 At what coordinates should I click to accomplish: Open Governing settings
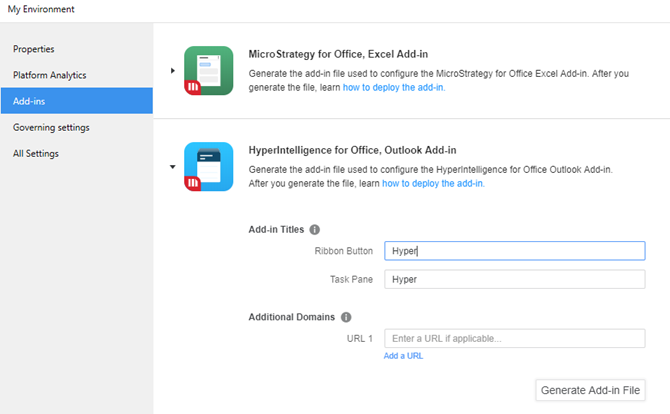pyautogui.click(x=51, y=127)
